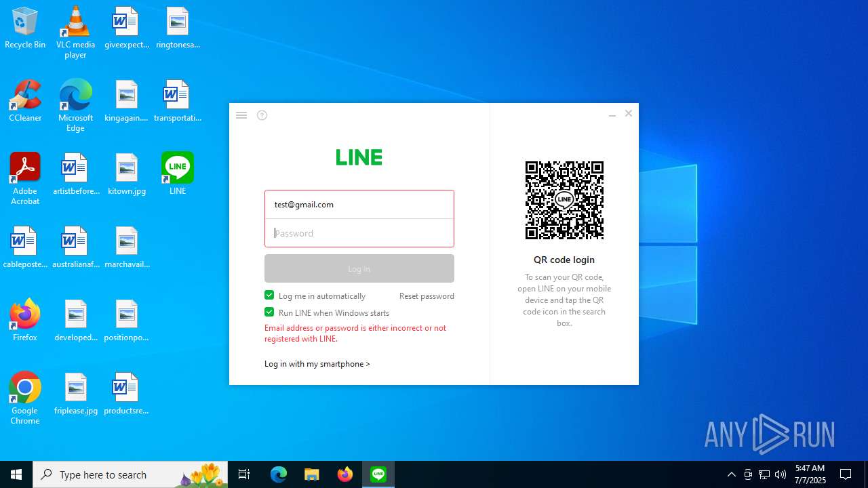Click the Meet Now tray icon
This screenshot has width=868, height=488.
click(748, 474)
